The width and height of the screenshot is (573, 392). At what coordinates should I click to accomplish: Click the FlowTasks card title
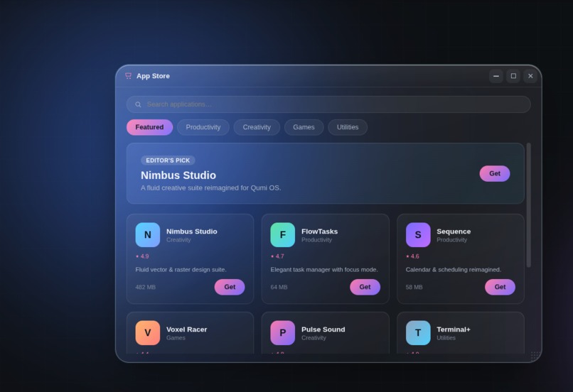click(x=319, y=232)
